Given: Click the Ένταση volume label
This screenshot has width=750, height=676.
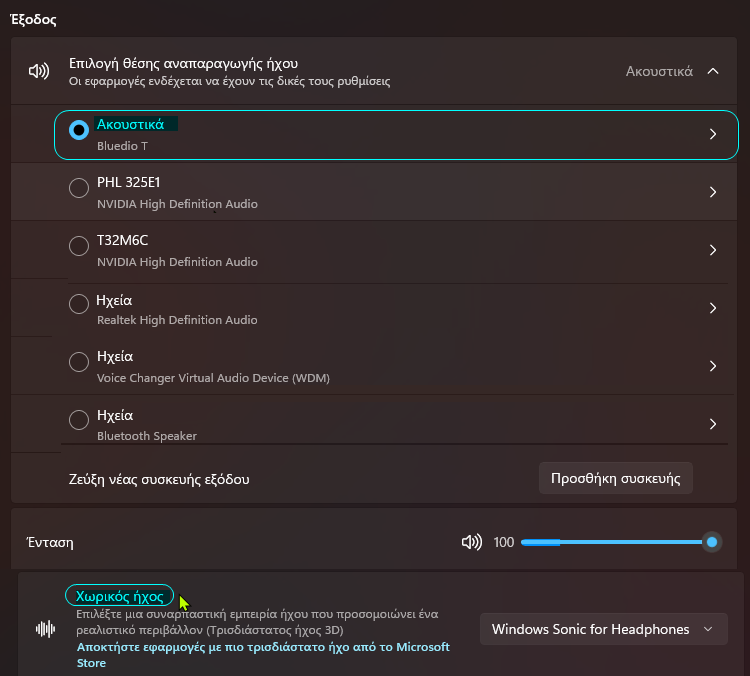Looking at the screenshot, I should click(50, 543).
